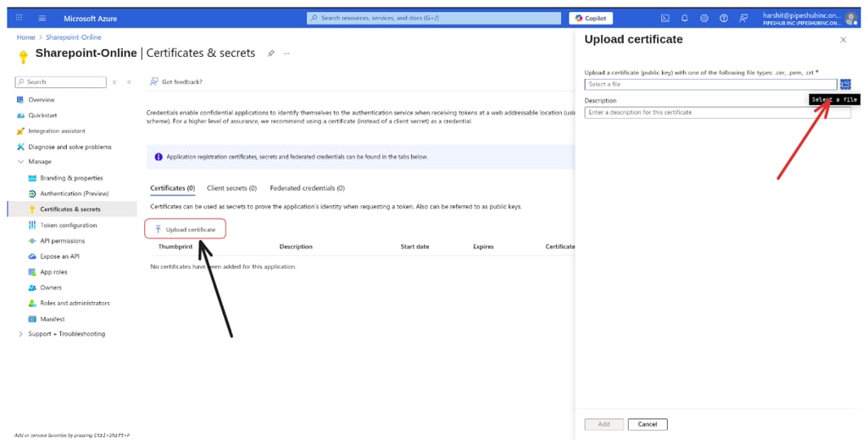This screenshot has height=447, width=868.
Task: Open the portal settings gear icon
Action: click(x=704, y=19)
